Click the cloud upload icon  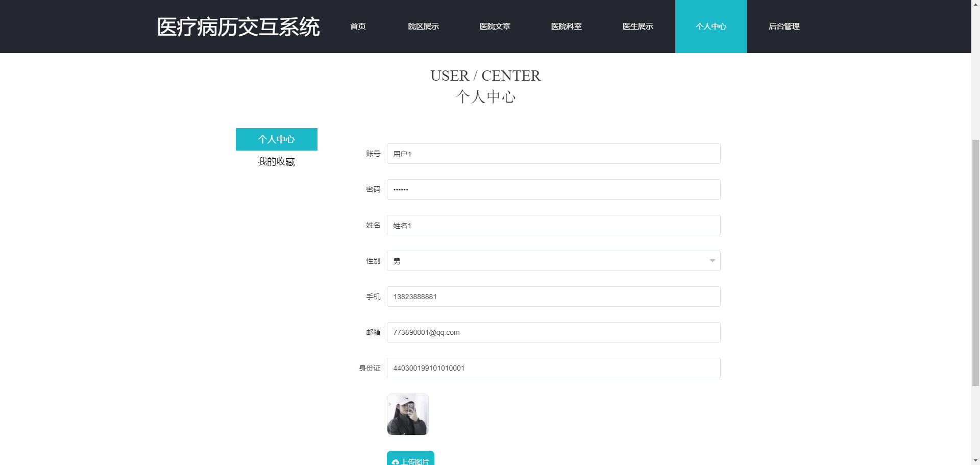click(x=395, y=462)
